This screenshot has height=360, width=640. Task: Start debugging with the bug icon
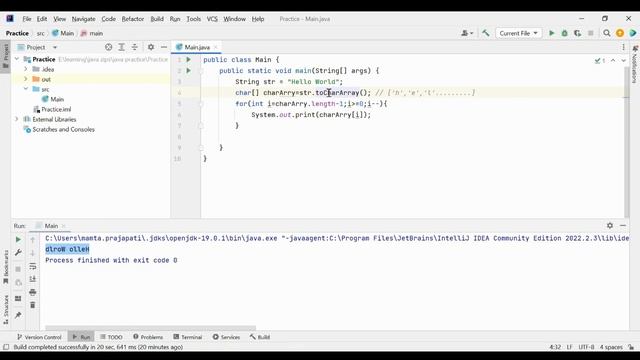click(564, 33)
